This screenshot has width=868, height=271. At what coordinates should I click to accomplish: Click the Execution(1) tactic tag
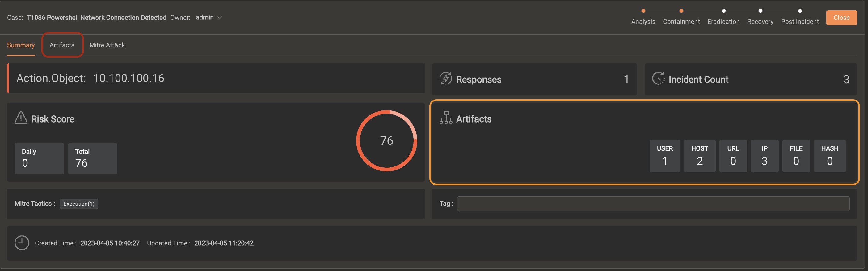(79, 204)
